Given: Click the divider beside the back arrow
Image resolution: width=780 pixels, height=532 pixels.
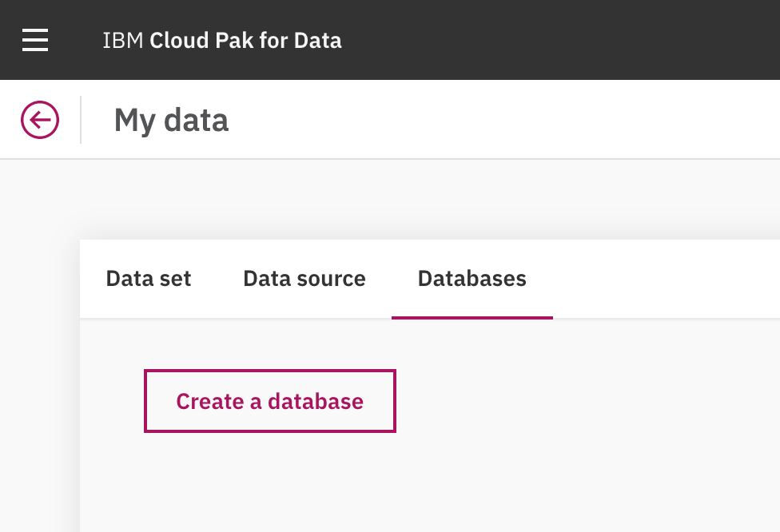Looking at the screenshot, I should (79, 119).
